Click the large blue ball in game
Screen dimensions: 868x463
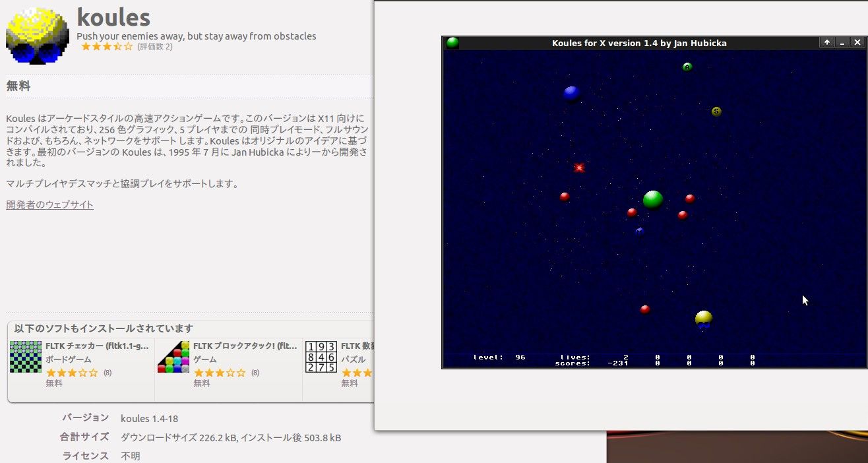(x=571, y=94)
